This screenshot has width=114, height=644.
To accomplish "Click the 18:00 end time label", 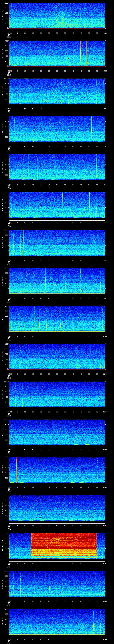I will pos(105,639).
